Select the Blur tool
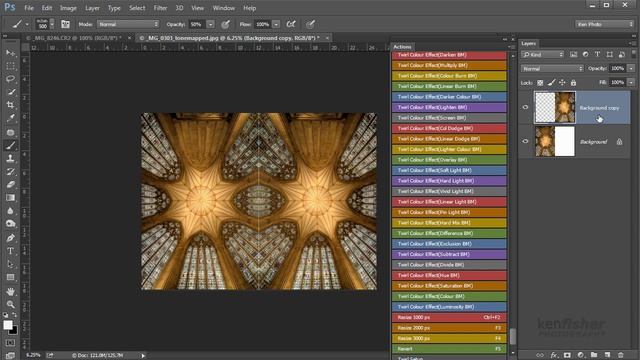 click(11, 211)
